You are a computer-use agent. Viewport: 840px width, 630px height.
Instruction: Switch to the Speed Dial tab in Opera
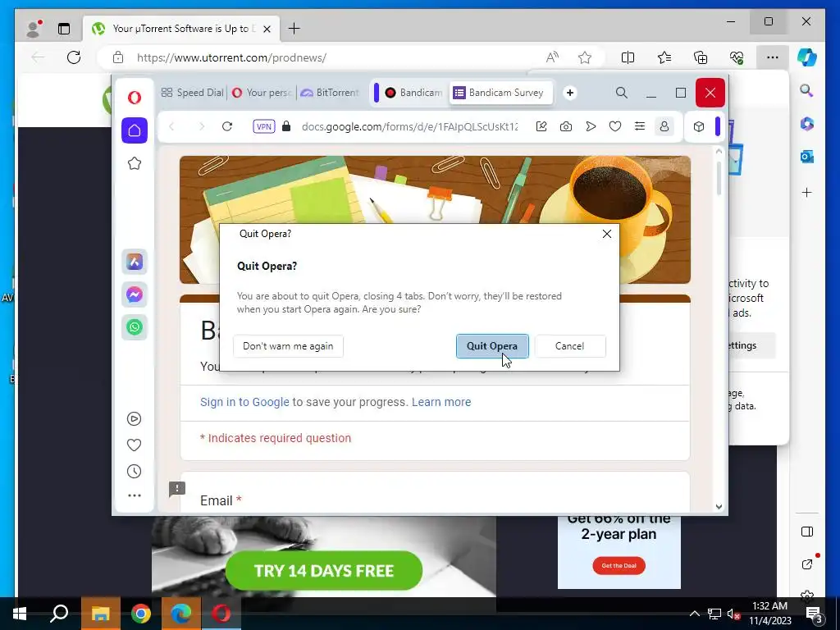tap(192, 93)
